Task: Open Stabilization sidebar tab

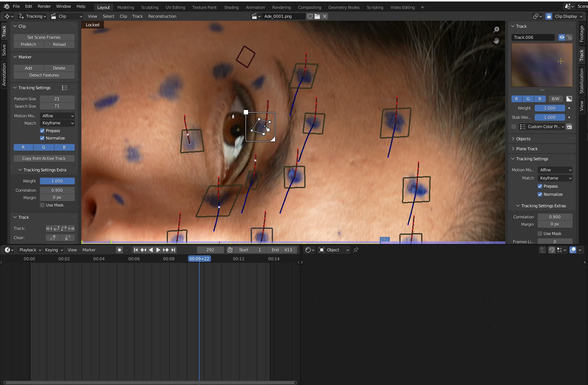Action: pos(581,80)
